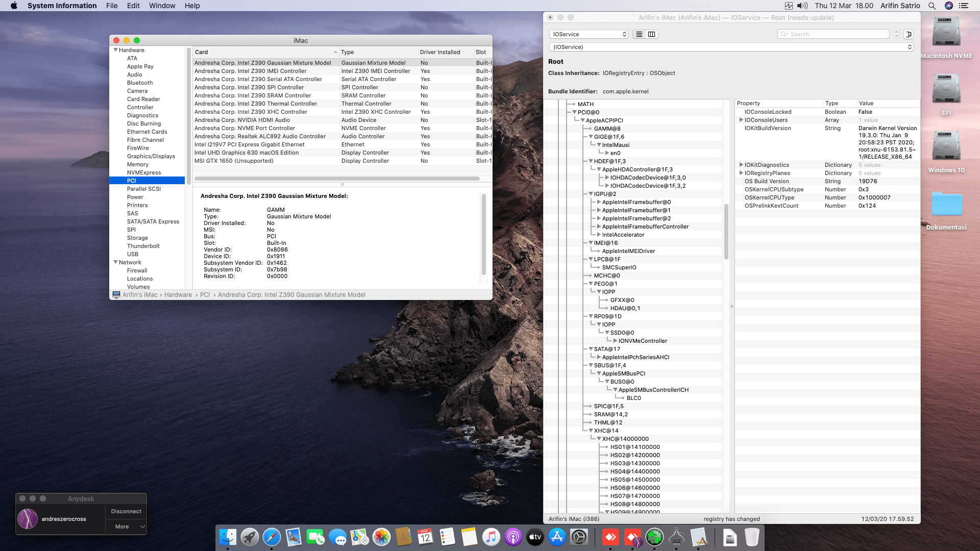980x551 pixels.
Task: Open the (IOService) class filter dropdown
Action: 731,47
